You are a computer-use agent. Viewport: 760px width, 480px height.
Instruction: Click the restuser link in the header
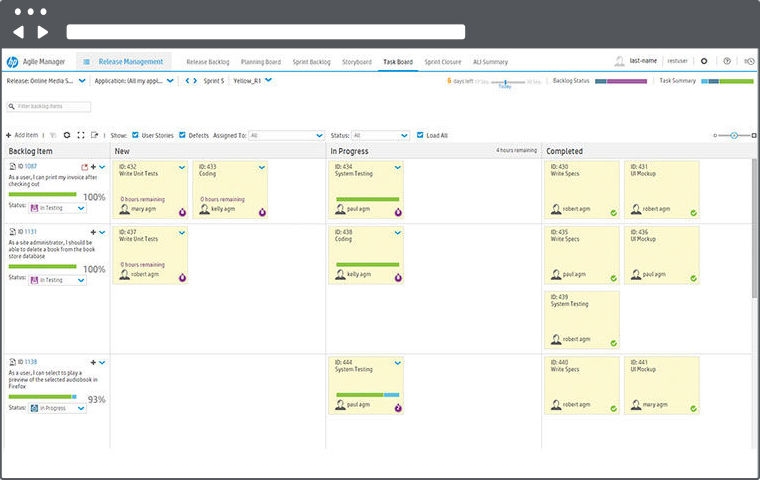click(678, 61)
